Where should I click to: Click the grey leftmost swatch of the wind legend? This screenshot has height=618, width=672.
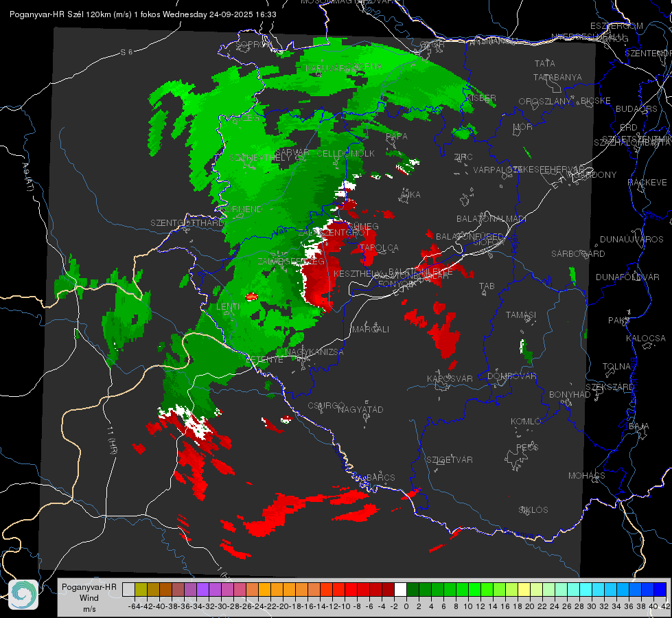click(128, 590)
